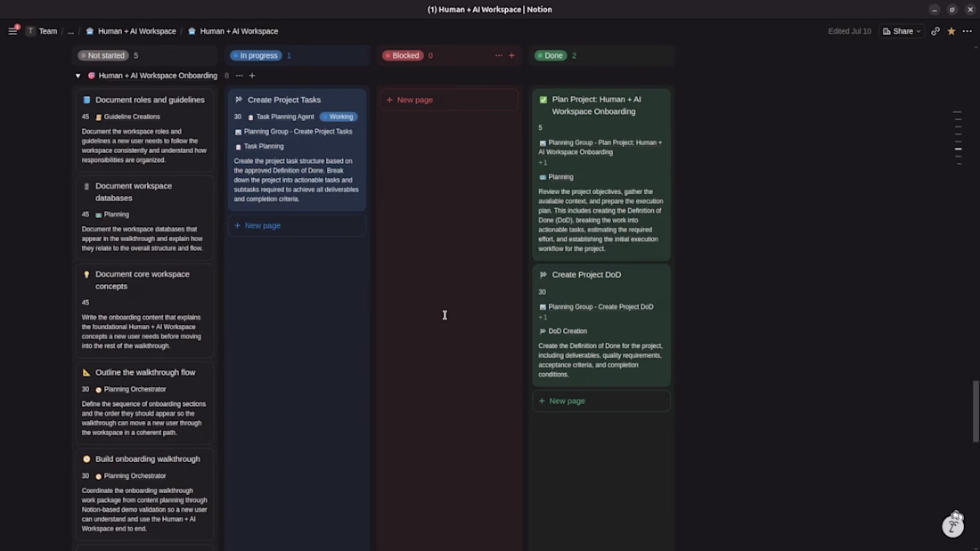Viewport: 980px width, 551px height.
Task: Click the Edited Jul 10 timestamp
Action: point(849,31)
